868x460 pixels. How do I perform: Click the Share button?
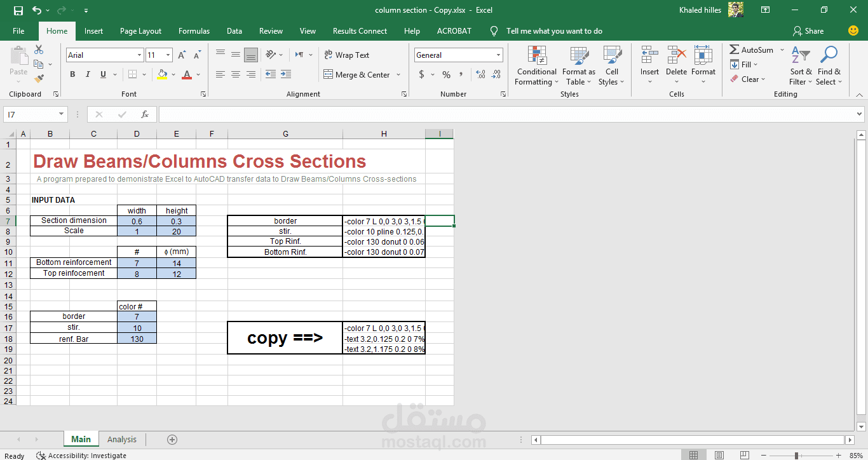(x=808, y=31)
